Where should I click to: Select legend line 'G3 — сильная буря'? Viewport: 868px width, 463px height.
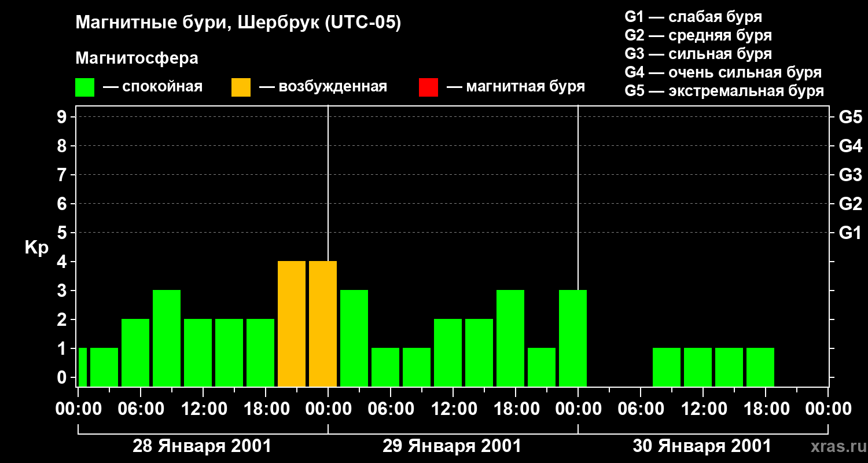(x=698, y=54)
